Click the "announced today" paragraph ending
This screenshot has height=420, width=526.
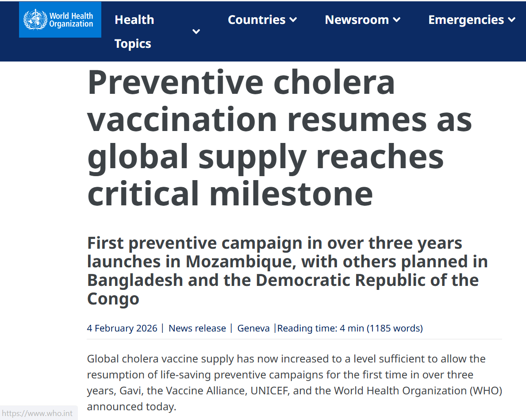131,407
